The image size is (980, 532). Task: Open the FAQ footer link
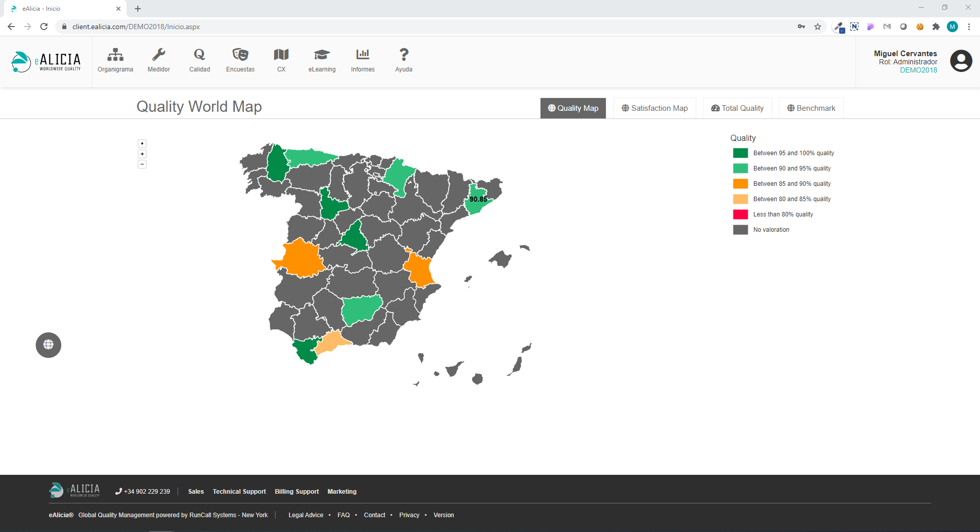(x=344, y=515)
